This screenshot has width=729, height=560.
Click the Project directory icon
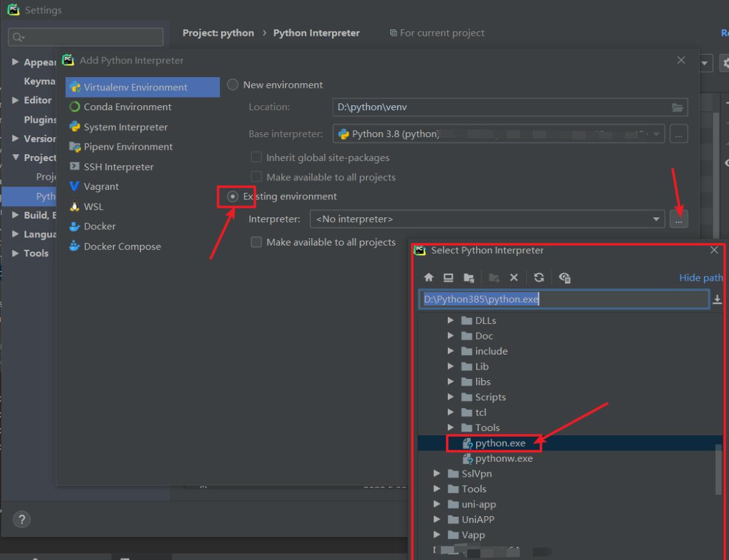[x=468, y=277]
